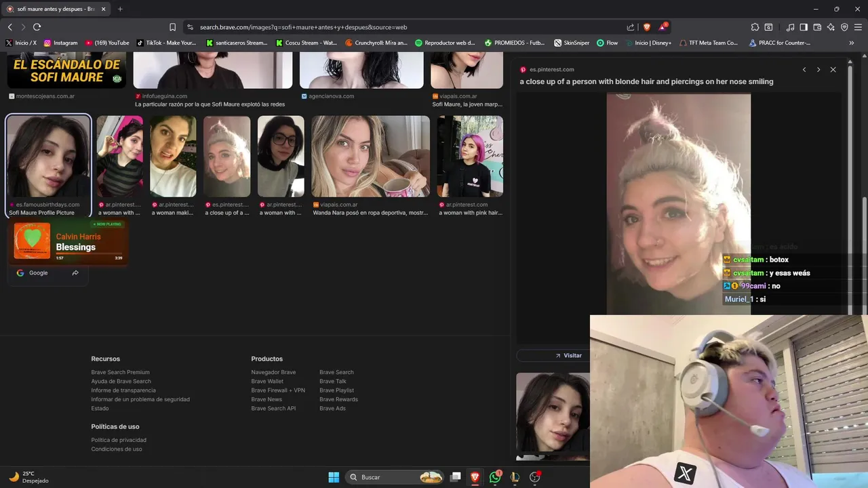Open 'Informe de transparencia' footer link
868x488 pixels.
pyautogui.click(x=123, y=390)
